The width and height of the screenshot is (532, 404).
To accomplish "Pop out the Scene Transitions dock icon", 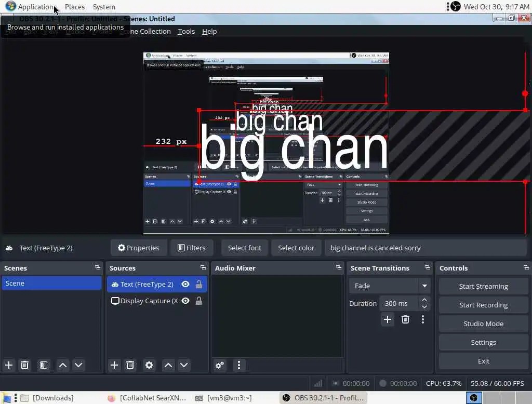I will click(427, 267).
